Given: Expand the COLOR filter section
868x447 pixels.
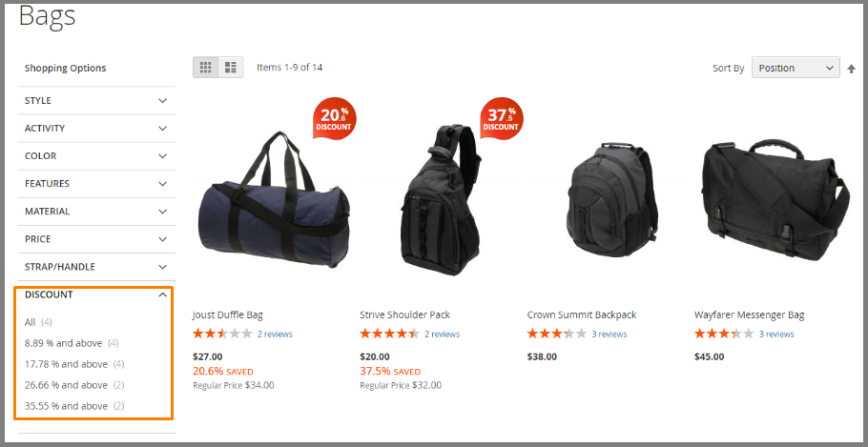Looking at the screenshot, I should (96, 156).
